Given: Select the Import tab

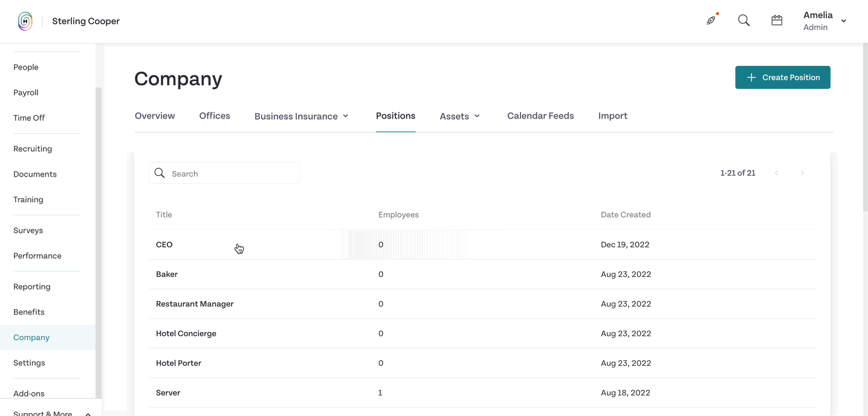Looking at the screenshot, I should (x=613, y=115).
